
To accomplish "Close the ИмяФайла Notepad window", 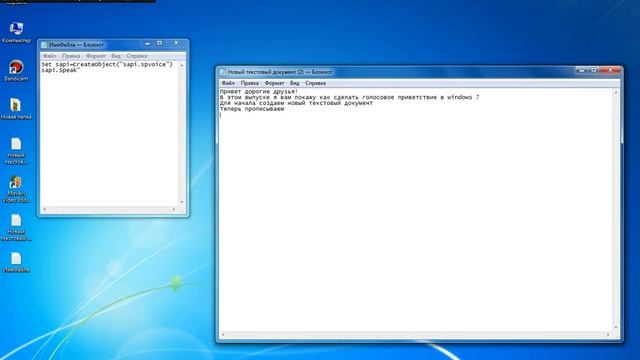I will click(176, 43).
